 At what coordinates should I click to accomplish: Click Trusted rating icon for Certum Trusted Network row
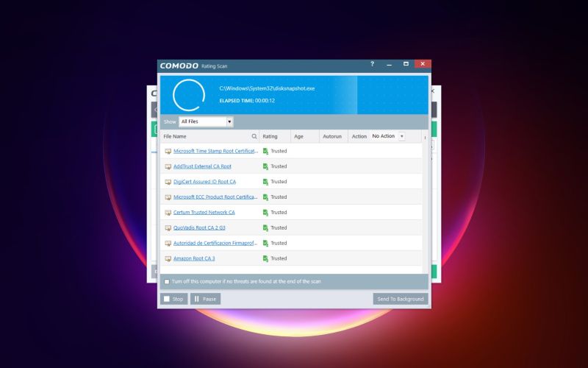(x=265, y=213)
